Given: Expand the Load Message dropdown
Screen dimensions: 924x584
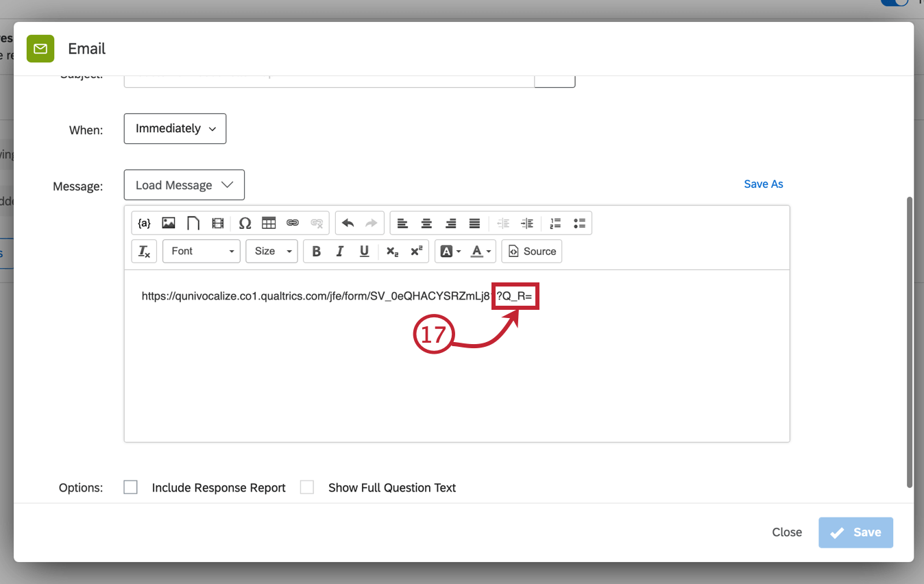Looking at the screenshot, I should coord(184,184).
